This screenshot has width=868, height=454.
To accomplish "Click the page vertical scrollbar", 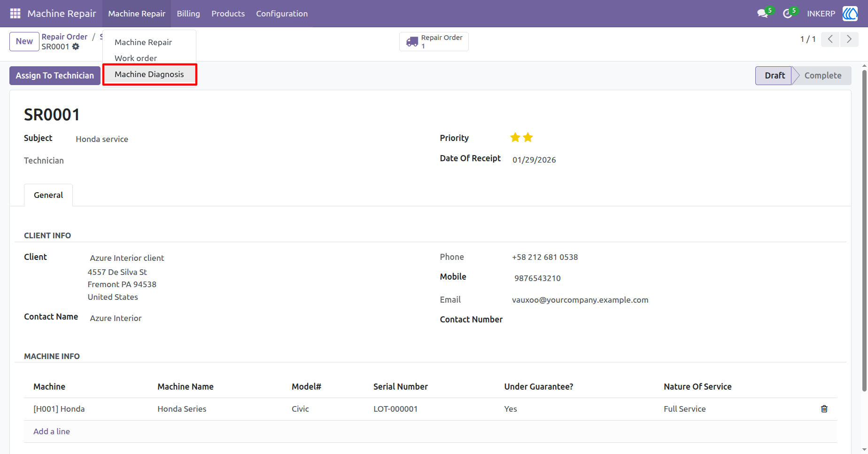I will point(864,230).
